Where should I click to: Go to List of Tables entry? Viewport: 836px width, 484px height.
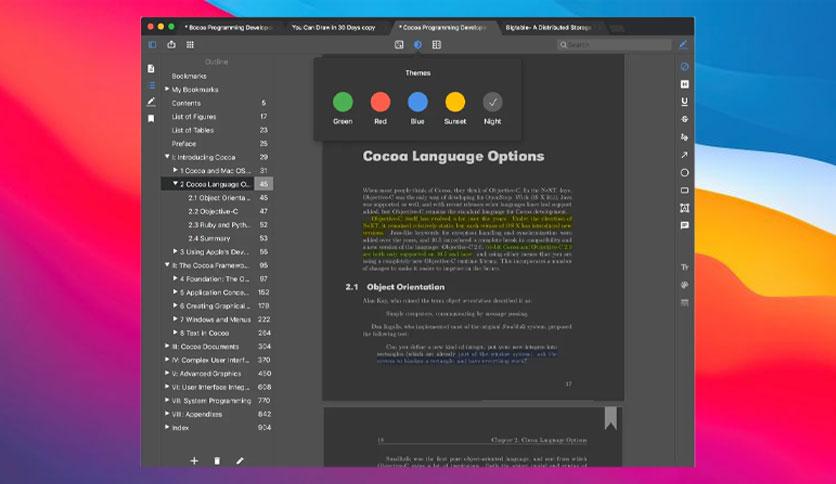(x=192, y=130)
